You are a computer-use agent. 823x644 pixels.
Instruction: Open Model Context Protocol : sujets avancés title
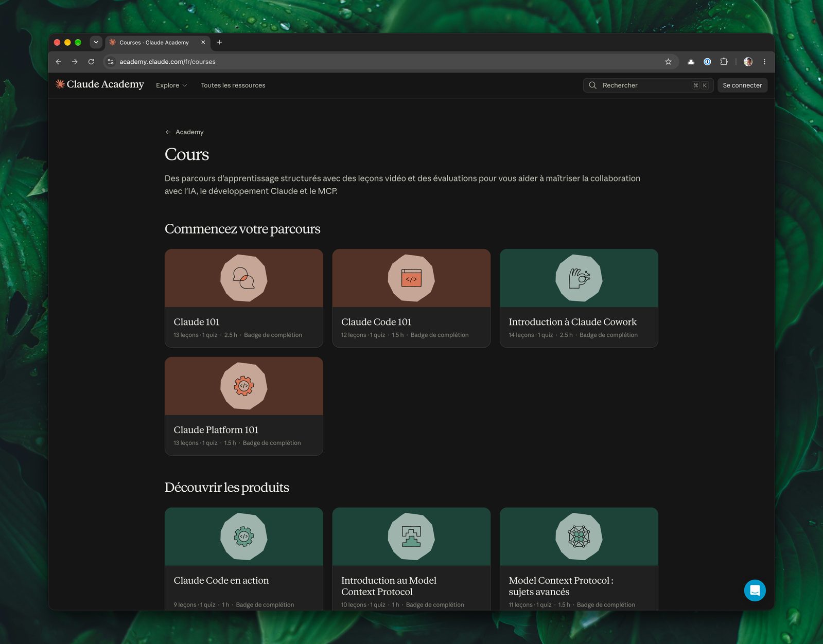[x=561, y=586]
